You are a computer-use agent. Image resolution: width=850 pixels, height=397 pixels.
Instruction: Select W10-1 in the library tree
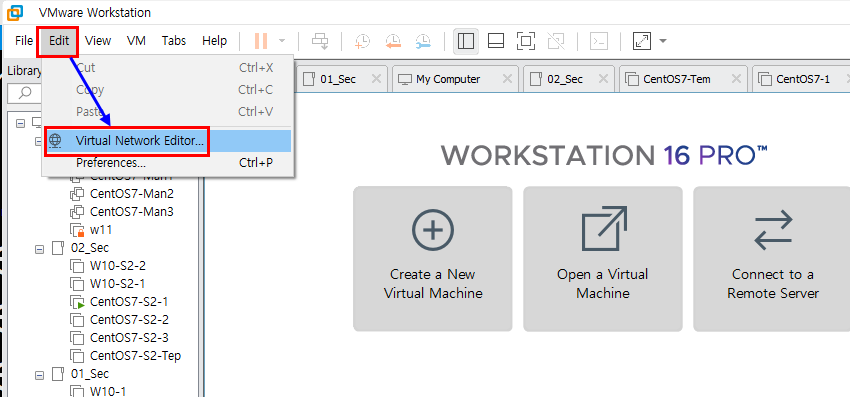(107, 390)
